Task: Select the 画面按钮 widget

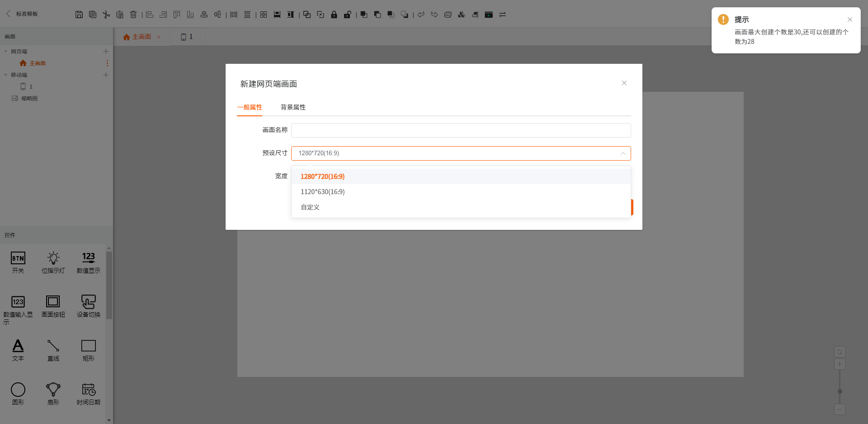Action: pyautogui.click(x=53, y=306)
